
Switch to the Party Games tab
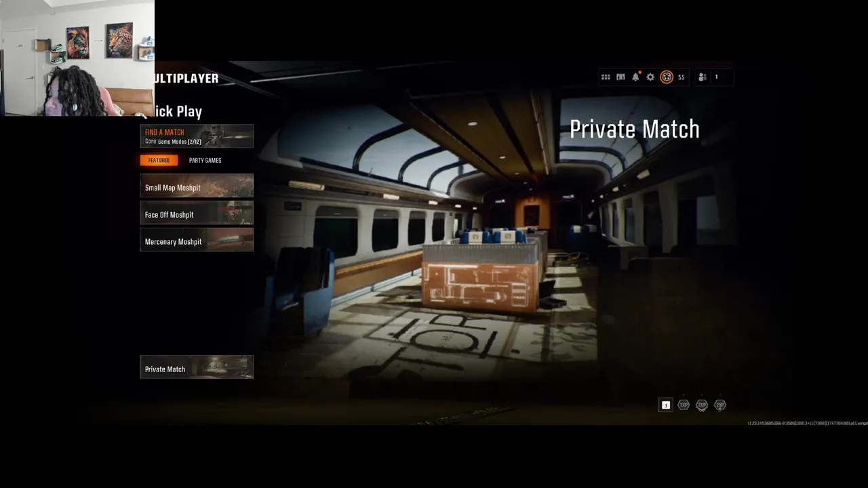205,161
